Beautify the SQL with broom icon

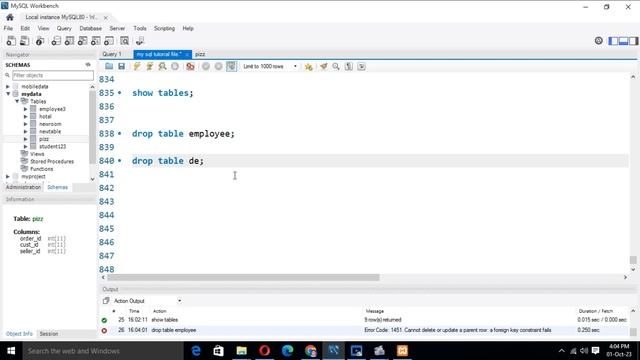pyautogui.click(x=323, y=66)
